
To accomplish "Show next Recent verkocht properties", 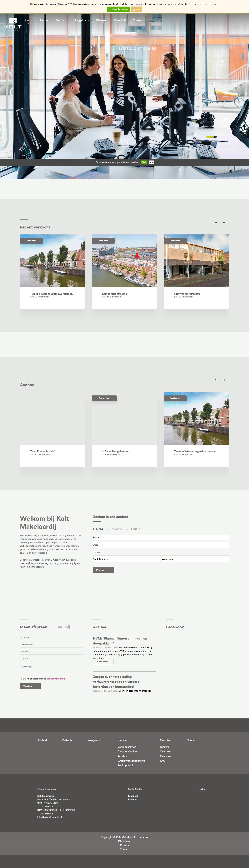I will click(224, 222).
